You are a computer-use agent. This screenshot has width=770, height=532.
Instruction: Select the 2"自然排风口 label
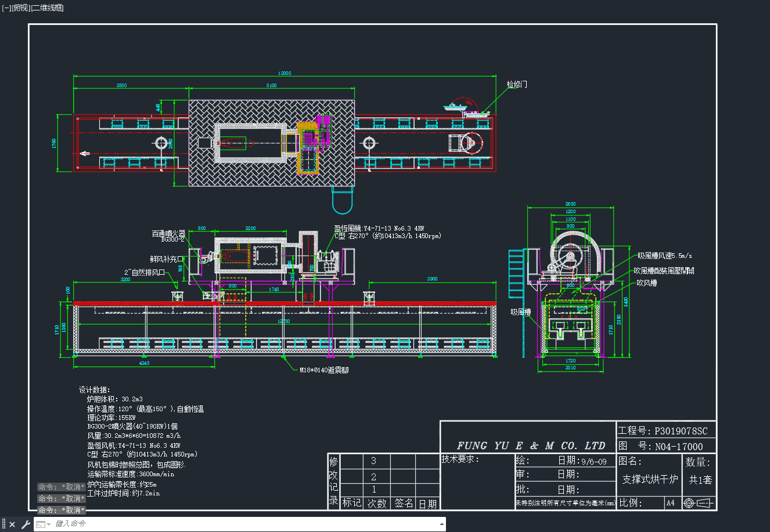[145, 272]
